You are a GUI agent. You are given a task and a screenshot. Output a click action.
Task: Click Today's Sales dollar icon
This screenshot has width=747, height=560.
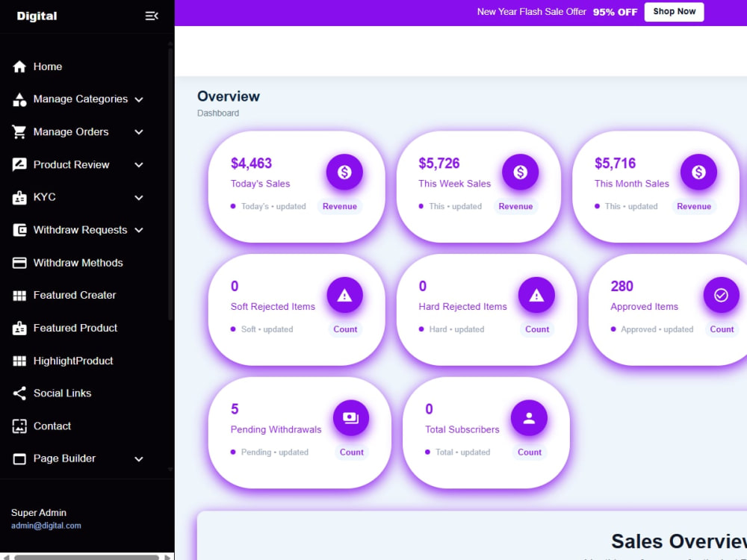(344, 172)
